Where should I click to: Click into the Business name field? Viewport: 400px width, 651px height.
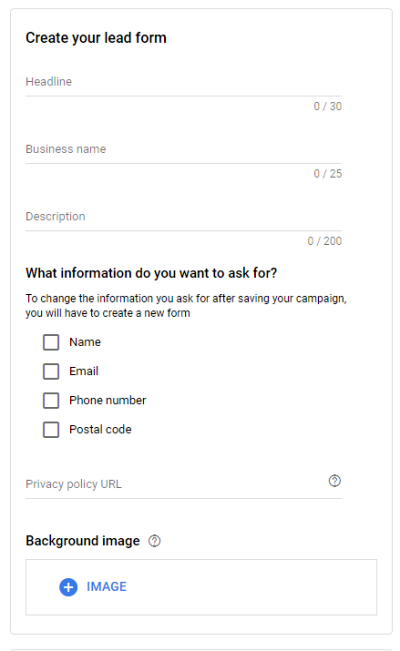click(184, 149)
